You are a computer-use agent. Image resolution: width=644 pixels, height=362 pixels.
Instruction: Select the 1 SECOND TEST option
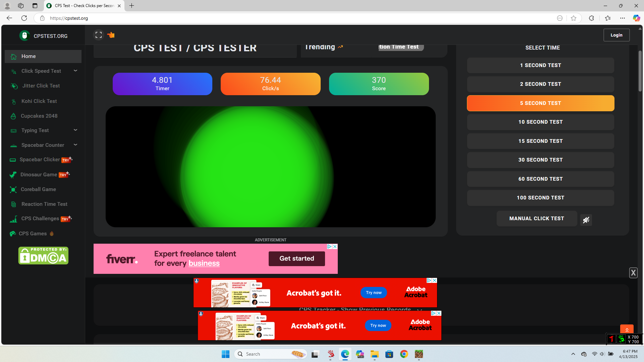pos(540,65)
